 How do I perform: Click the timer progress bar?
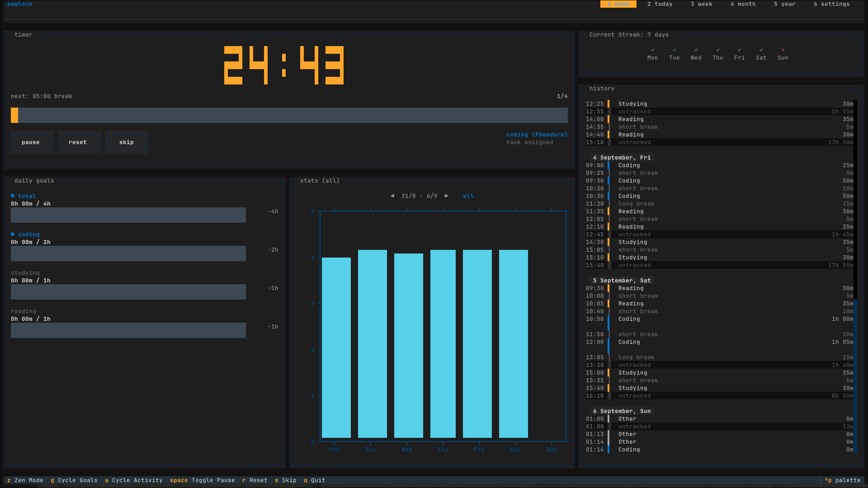click(x=289, y=115)
